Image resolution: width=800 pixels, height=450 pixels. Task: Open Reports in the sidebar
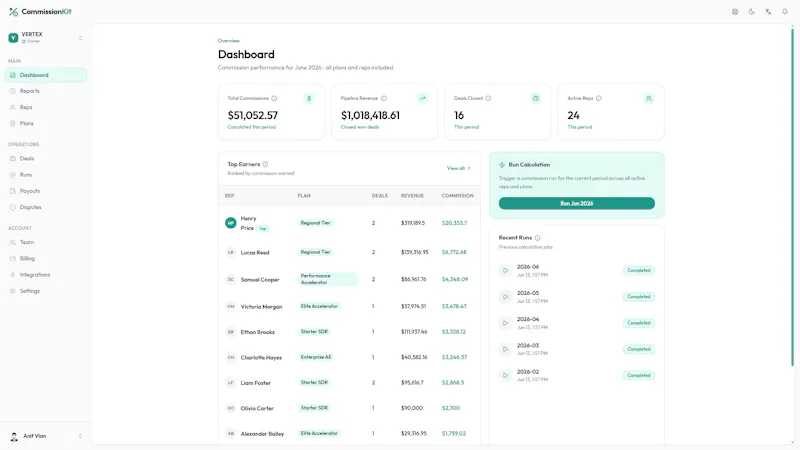point(45,91)
